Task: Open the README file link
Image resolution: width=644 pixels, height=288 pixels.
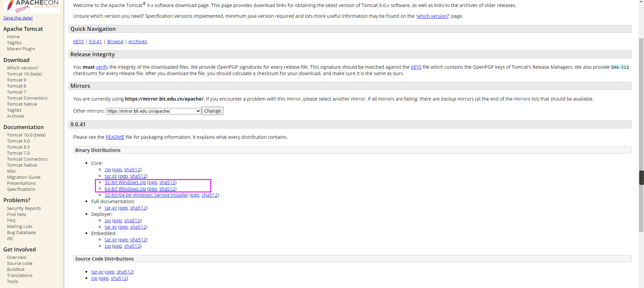Action: (115, 137)
